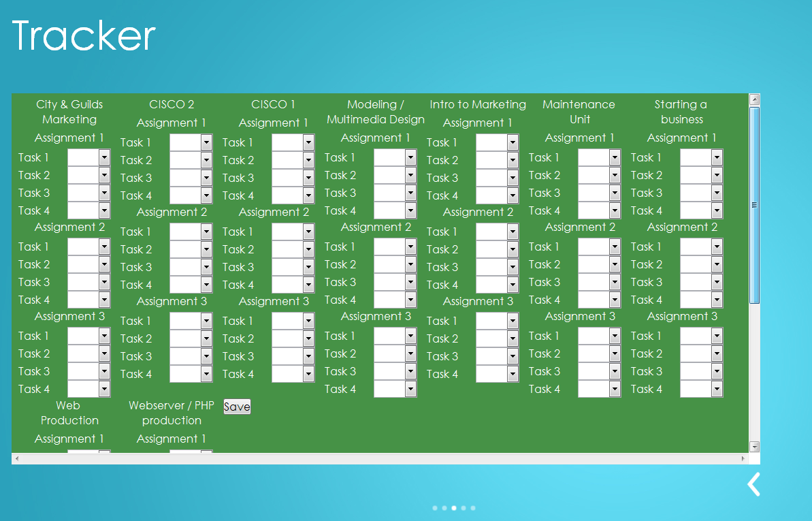Open CISCO 2 Assignment 2 Task 2 dropdown
The width and height of the screenshot is (812, 521).
pyautogui.click(x=191, y=250)
